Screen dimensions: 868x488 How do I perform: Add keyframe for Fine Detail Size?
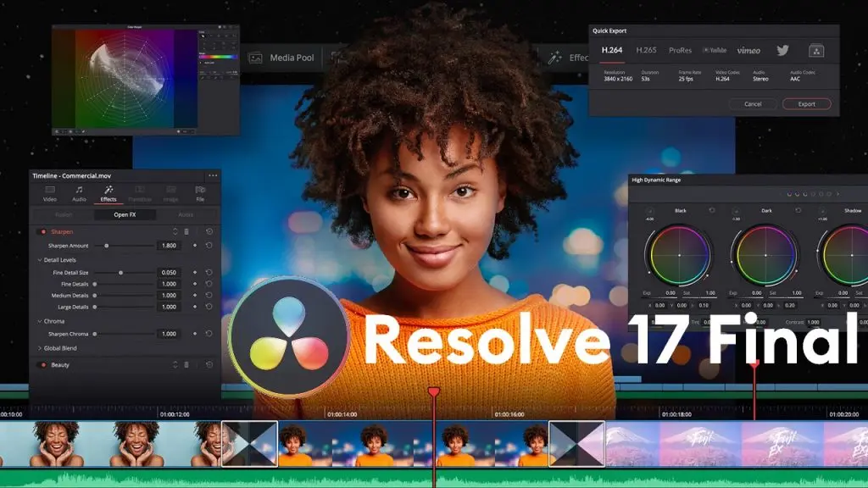[195, 273]
